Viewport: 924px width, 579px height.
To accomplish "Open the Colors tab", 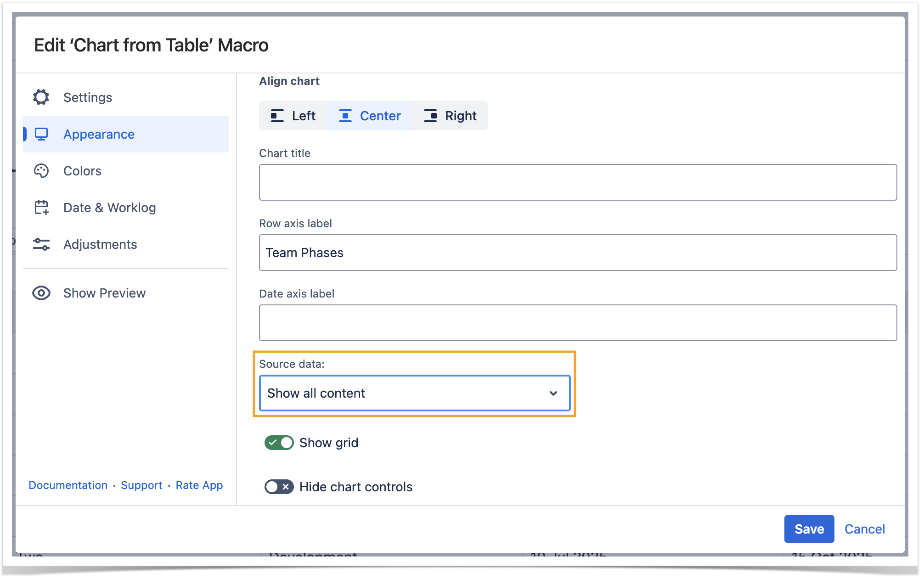I will coord(83,171).
